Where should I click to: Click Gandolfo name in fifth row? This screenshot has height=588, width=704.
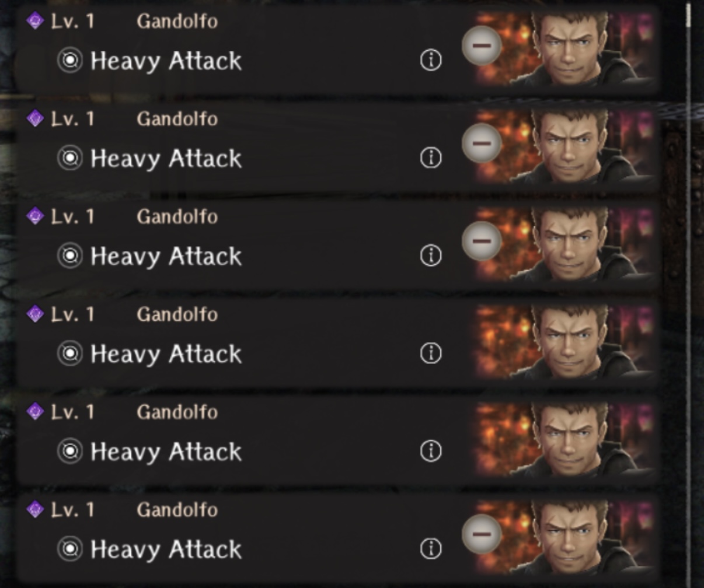click(177, 412)
